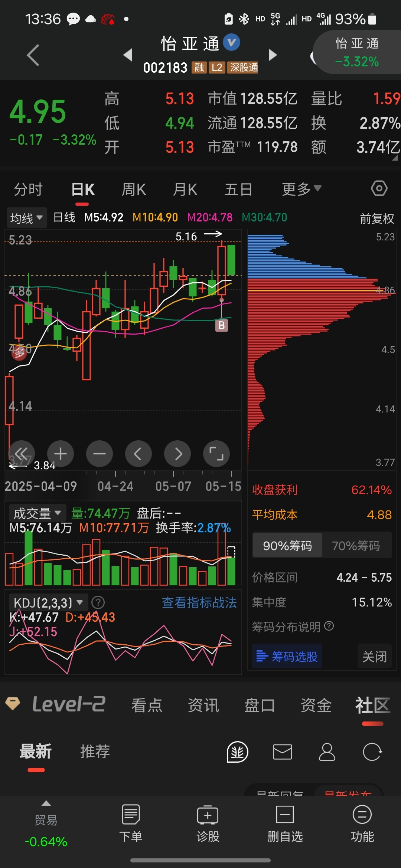Viewport: 401px width, 868px height.
Task: Select 90%筹码 option
Action: pos(287,545)
